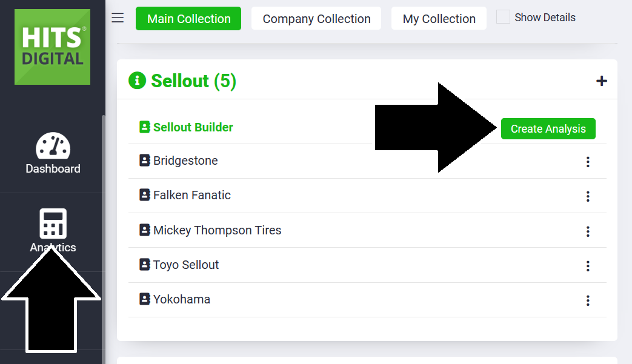
Task: Expand Sellout section with plus icon
Action: coord(601,81)
